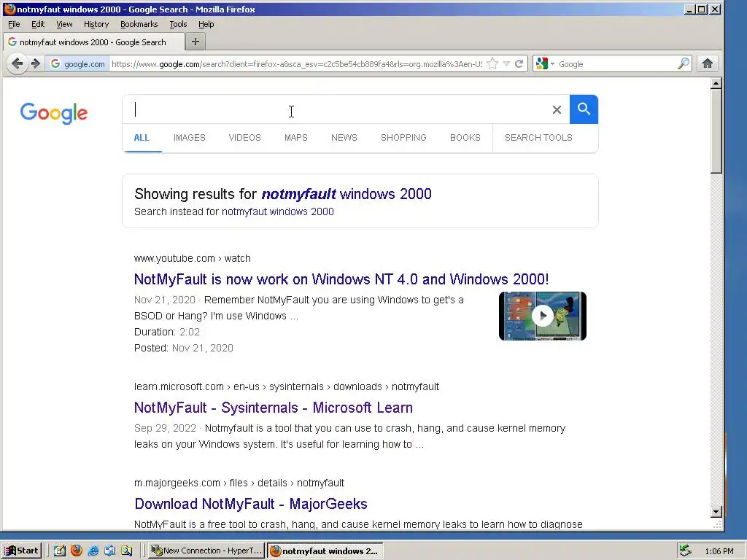
Task: Click google.com site identity button
Action: pos(77,64)
